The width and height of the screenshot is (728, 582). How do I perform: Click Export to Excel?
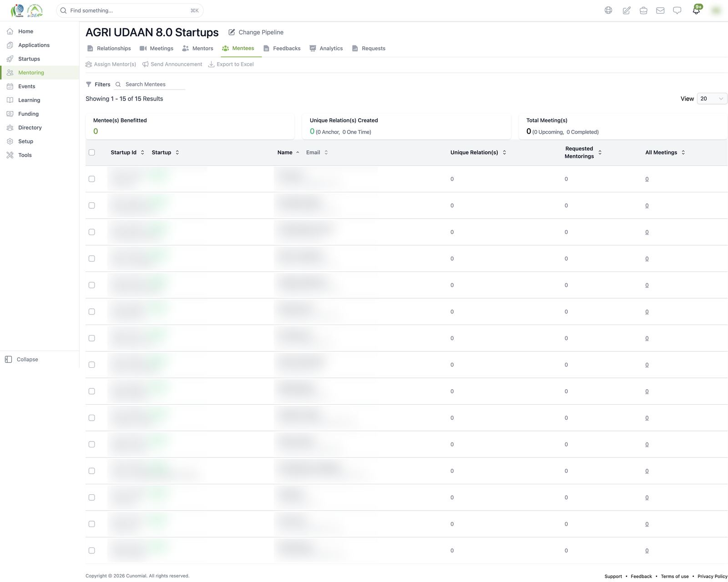point(231,64)
